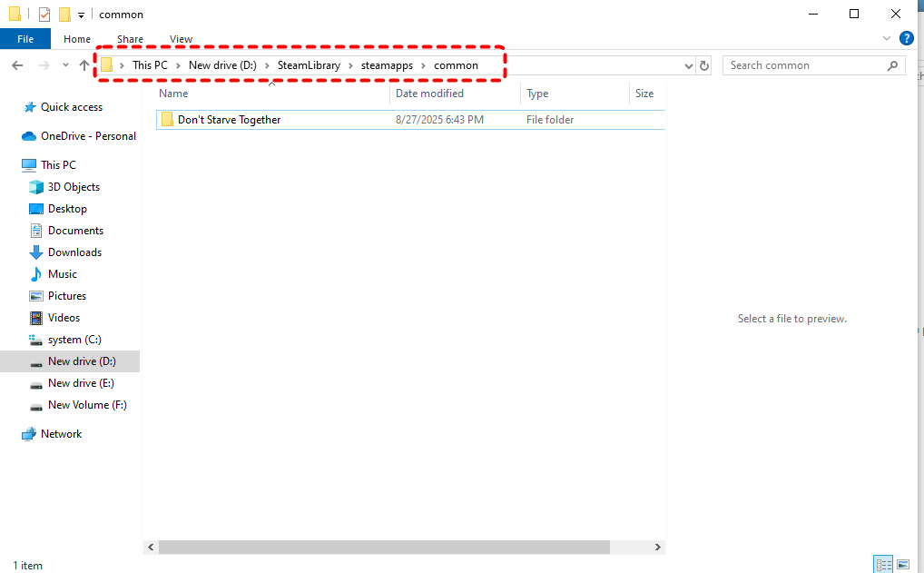Open the Help question mark icon
Image resolution: width=924 pixels, height=573 pixels.
coord(906,38)
